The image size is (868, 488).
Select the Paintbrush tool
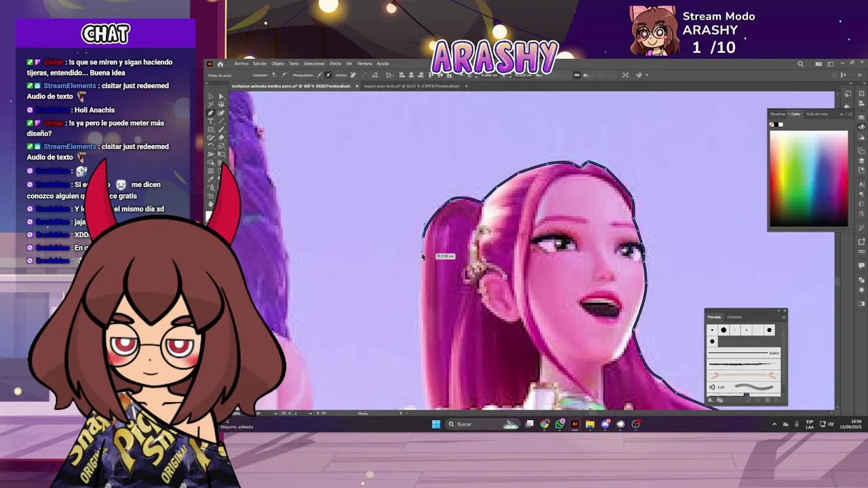pyautogui.click(x=221, y=129)
